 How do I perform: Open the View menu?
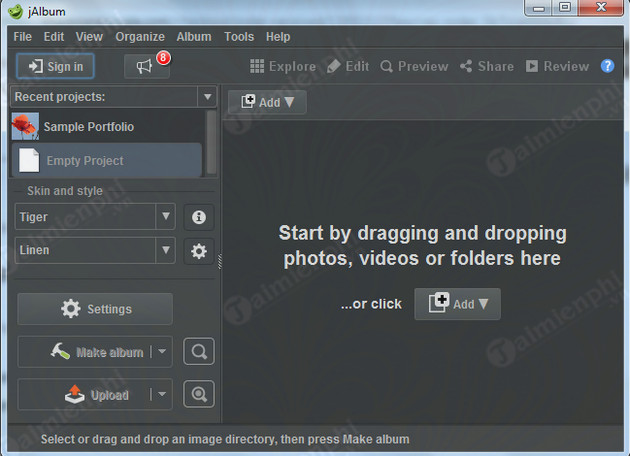pos(89,37)
